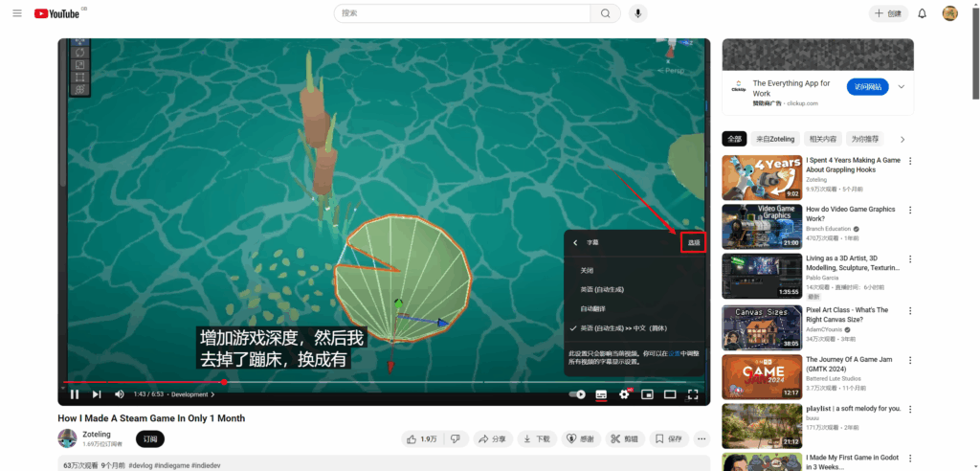Dislike the video with thumbs down
Screen dimensions: 980x471
tap(457, 439)
